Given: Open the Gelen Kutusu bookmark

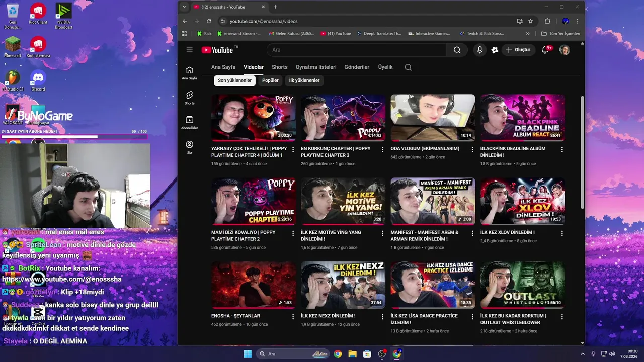Looking at the screenshot, I should 292,34.
